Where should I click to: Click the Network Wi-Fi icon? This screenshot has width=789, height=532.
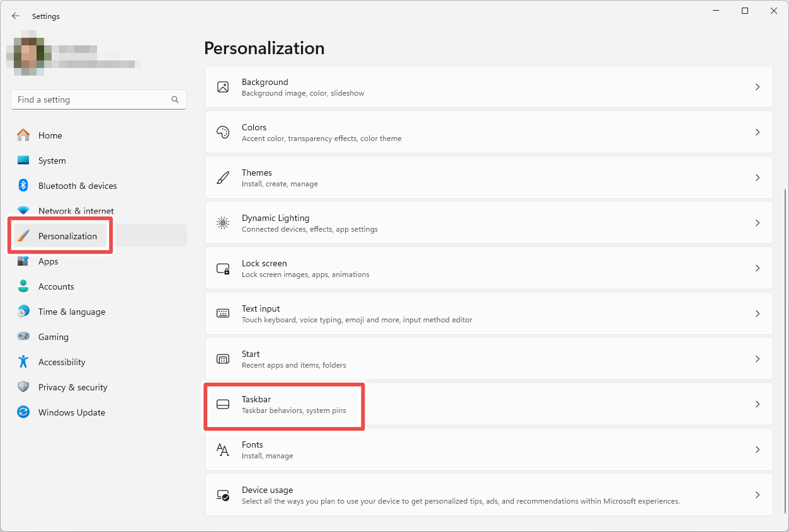click(x=23, y=210)
